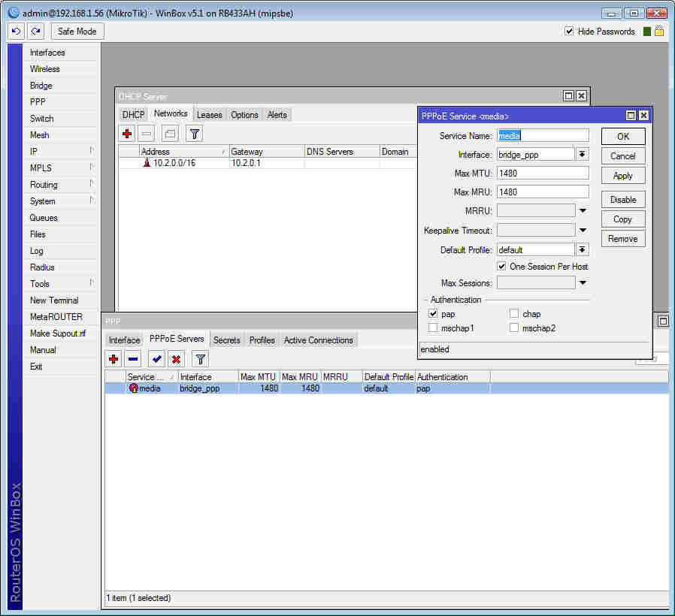Select gateway cell 10.2.0.1
Image resolution: width=675 pixels, height=616 pixels.
pos(267,163)
